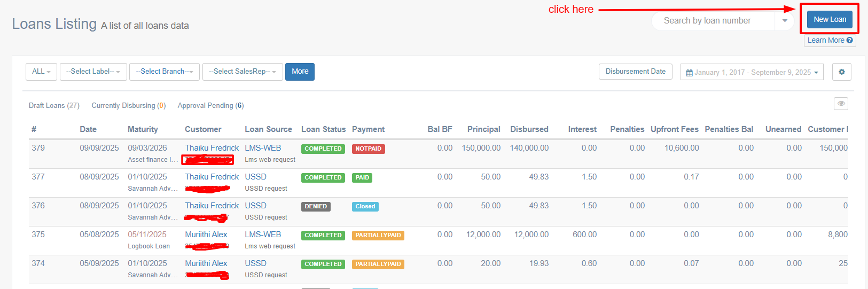The height and width of the screenshot is (289, 868).
Task: Sort table by Principal column header
Action: 483,129
